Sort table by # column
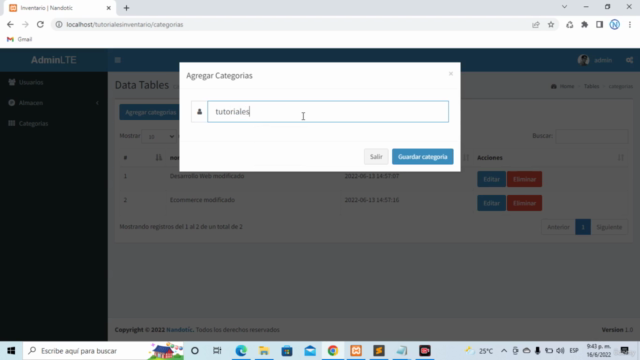The height and width of the screenshot is (360, 640). (142, 158)
